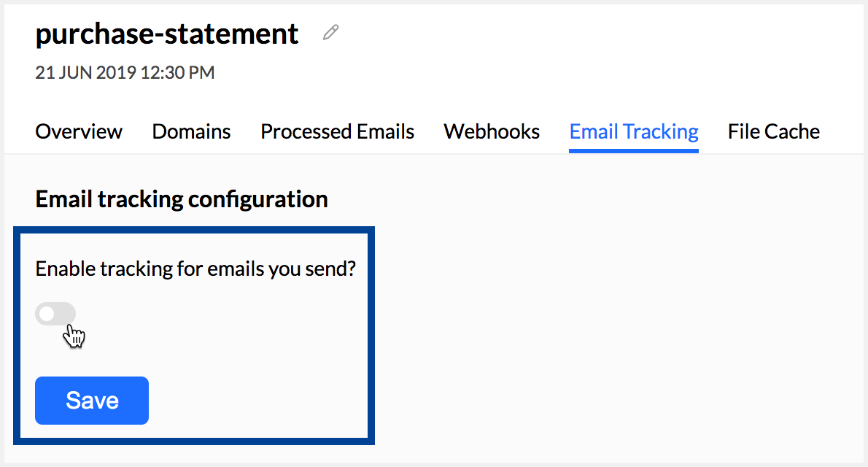Click the pencil edit icon beside purchase-statement
Viewport: 868px width, 467px height.
click(x=330, y=32)
